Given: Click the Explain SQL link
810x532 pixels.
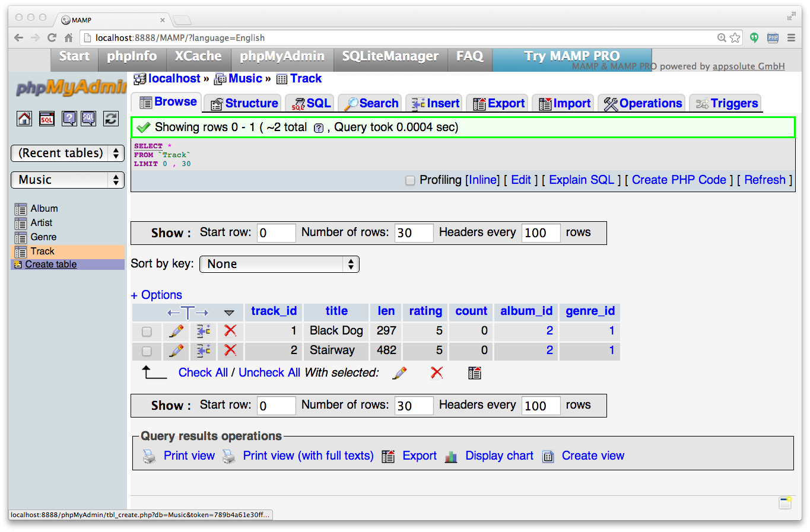Looking at the screenshot, I should pyautogui.click(x=582, y=180).
